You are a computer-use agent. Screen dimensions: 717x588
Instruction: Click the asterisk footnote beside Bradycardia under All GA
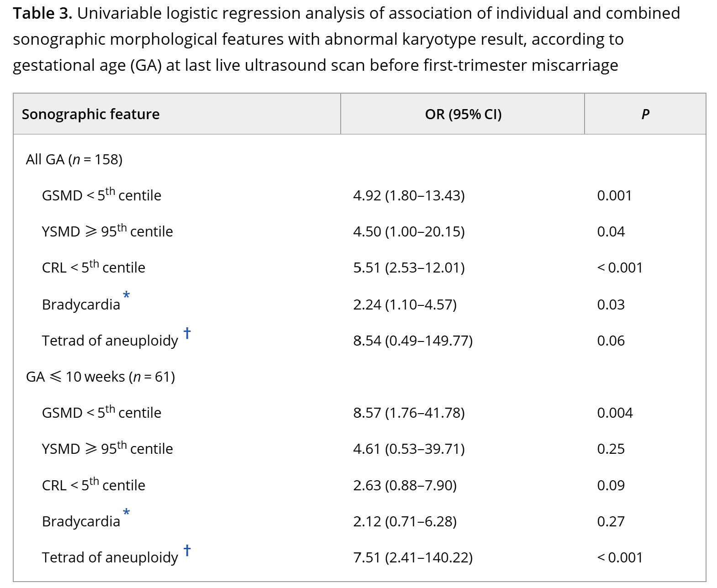coord(127,296)
